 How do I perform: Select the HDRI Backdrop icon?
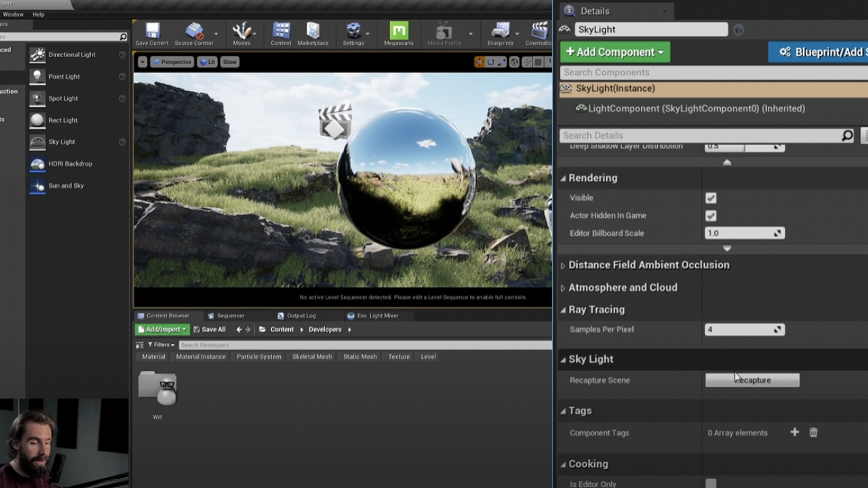tap(37, 164)
